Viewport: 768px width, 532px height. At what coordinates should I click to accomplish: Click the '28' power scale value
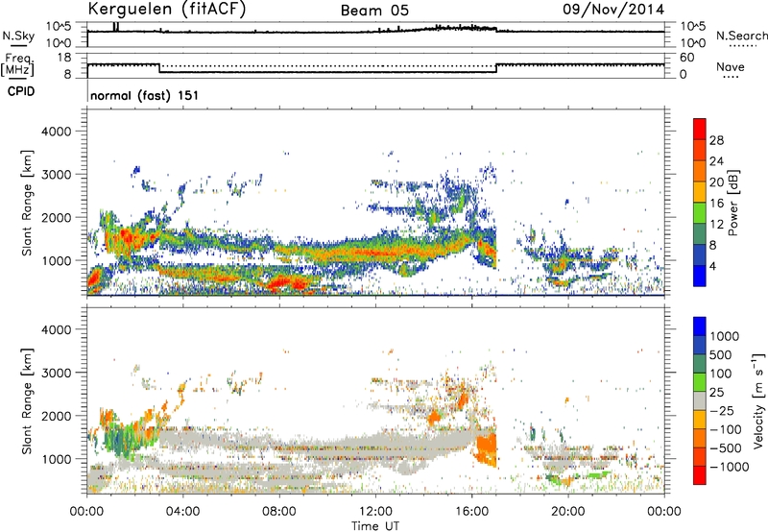pos(716,140)
